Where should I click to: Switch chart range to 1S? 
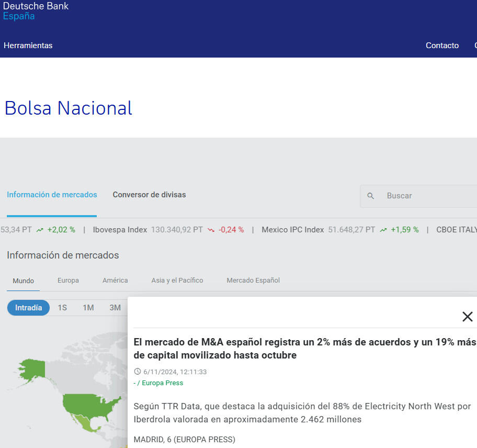(62, 308)
